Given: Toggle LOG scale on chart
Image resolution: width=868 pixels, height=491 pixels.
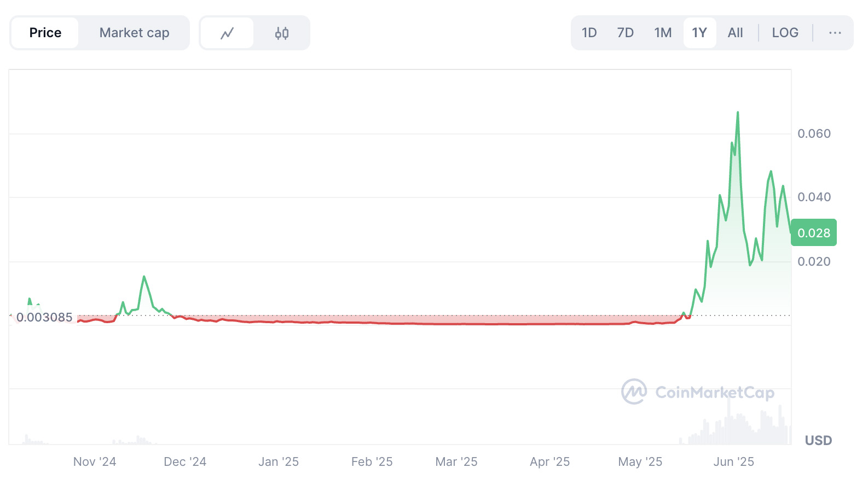Looking at the screenshot, I should pos(785,33).
